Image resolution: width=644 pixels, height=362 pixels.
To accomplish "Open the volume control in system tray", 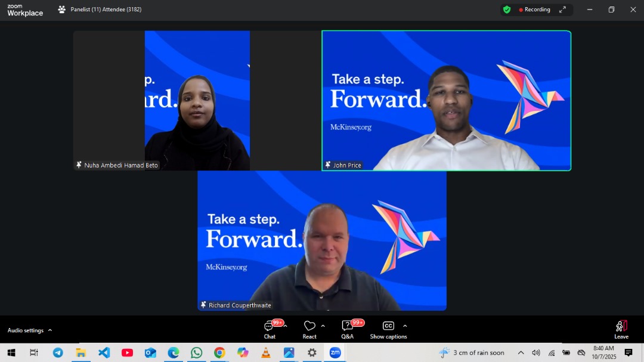I will (x=536, y=352).
